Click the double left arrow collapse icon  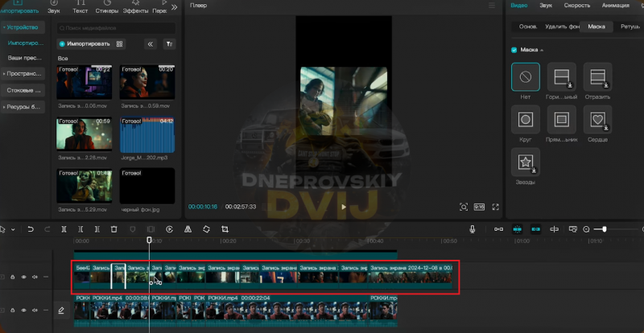click(151, 44)
